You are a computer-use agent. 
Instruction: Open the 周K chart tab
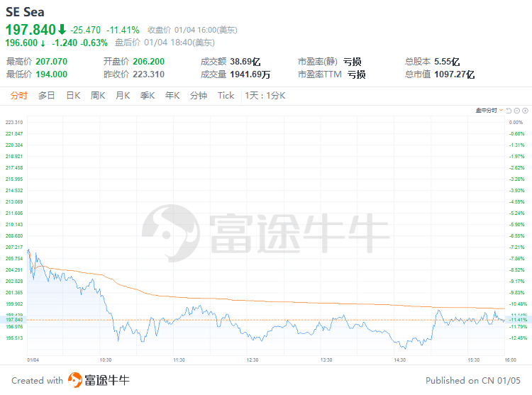[98, 96]
